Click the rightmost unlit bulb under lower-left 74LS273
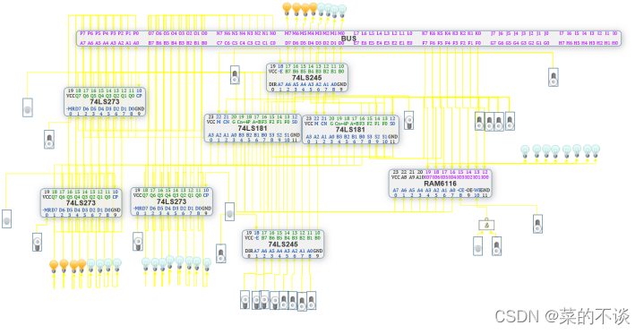Viewport: 644px width, 334px height. click(117, 264)
